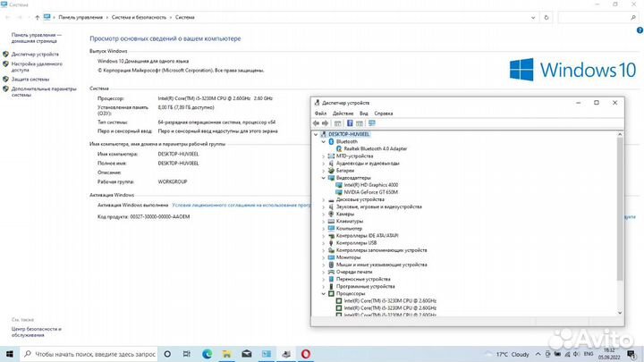The width and height of the screenshot is (644, 362).
Task: Select Intel(R) HD Graphics 4000 device
Action: pos(371,185)
